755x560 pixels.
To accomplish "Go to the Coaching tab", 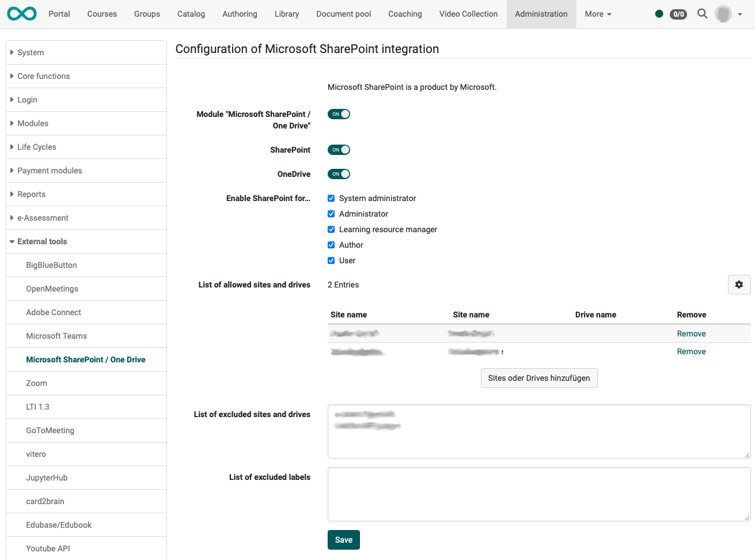I will pos(405,14).
